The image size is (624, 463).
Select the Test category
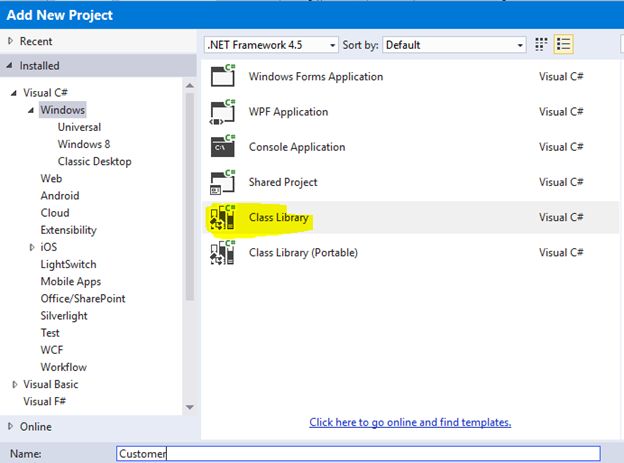pos(50,333)
